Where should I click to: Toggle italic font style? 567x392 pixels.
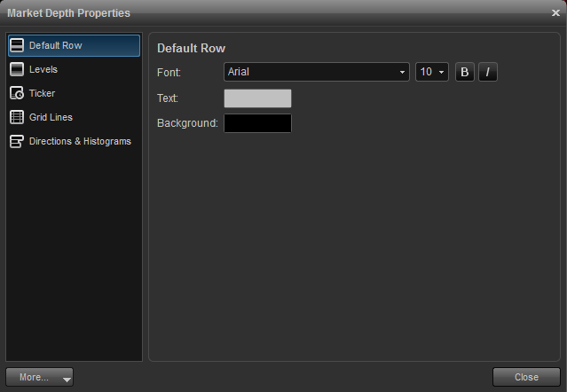488,72
